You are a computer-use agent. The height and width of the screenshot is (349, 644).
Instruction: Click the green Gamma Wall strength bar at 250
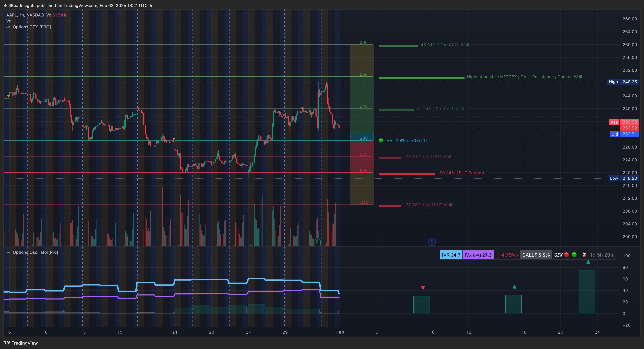click(x=421, y=78)
